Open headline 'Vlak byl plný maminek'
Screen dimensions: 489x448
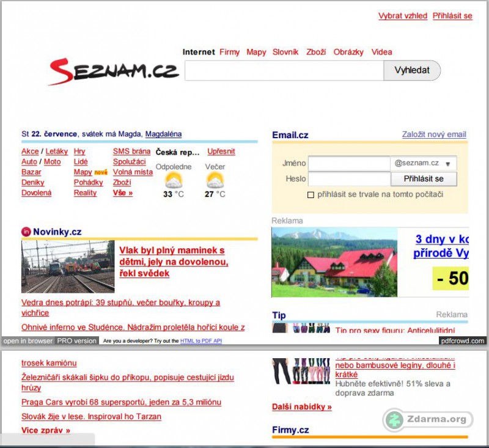(x=174, y=262)
